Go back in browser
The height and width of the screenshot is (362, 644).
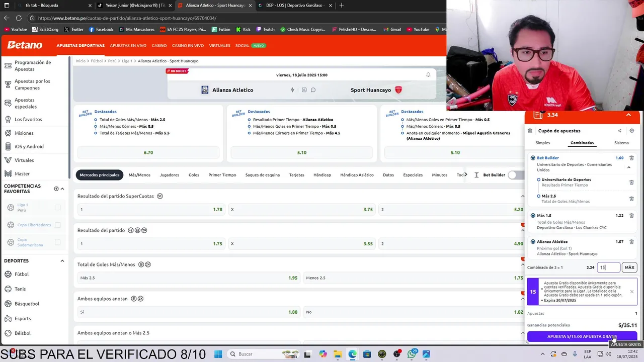click(7, 18)
